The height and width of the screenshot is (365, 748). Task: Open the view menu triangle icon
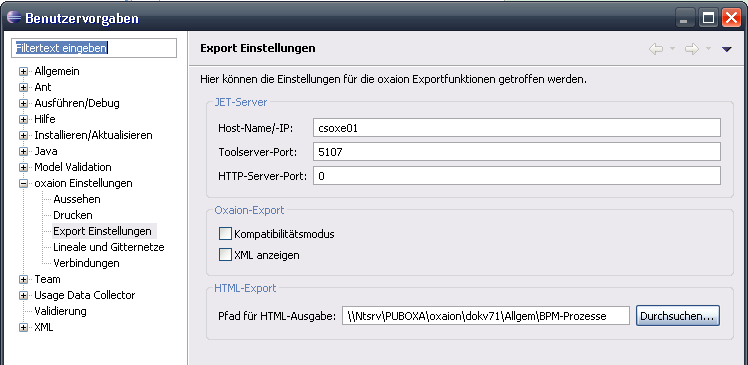pos(727,49)
